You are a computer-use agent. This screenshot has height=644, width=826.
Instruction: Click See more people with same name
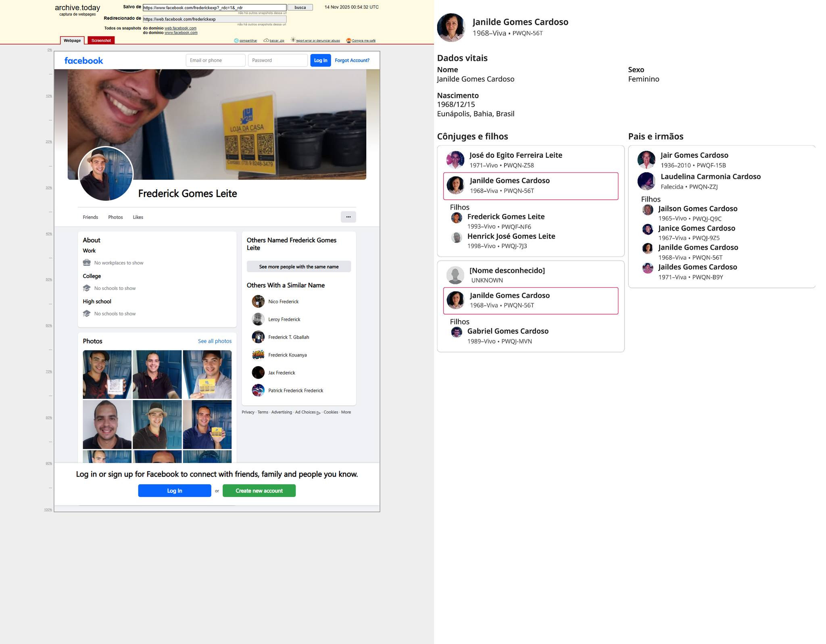(298, 267)
